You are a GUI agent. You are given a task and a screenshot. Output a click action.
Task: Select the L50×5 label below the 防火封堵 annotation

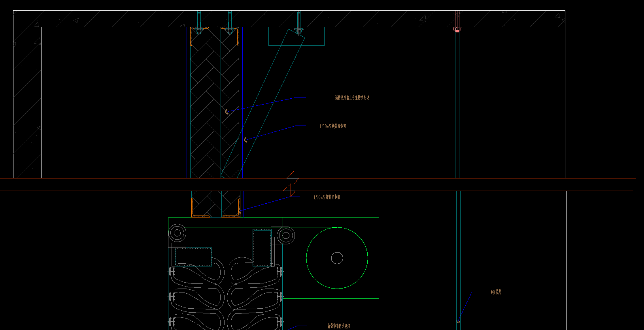(x=333, y=126)
